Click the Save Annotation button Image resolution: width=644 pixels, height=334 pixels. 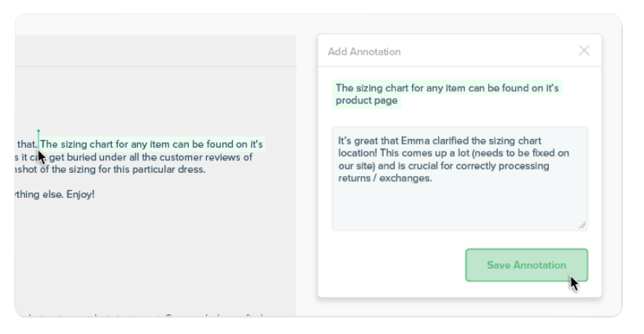coord(527,265)
